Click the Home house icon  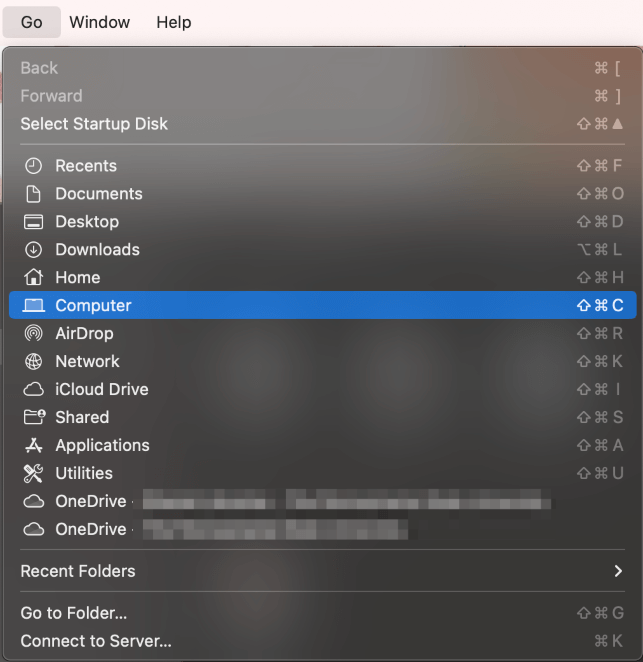pos(33,277)
